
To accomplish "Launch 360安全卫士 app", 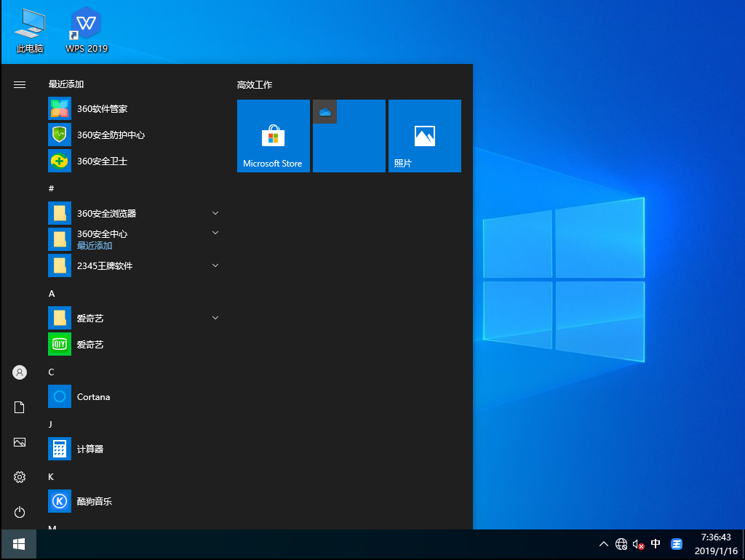I will pyautogui.click(x=133, y=161).
